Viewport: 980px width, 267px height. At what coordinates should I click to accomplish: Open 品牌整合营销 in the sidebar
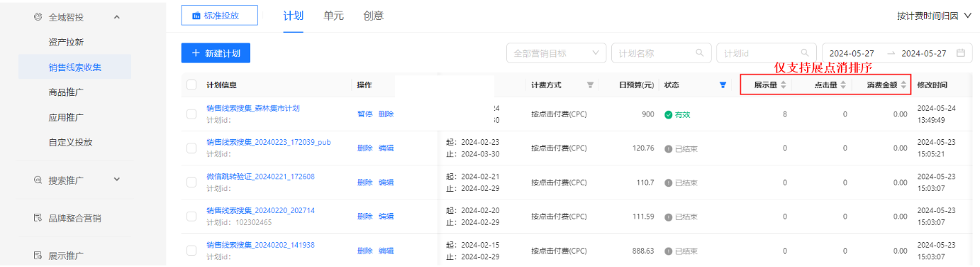point(74,218)
